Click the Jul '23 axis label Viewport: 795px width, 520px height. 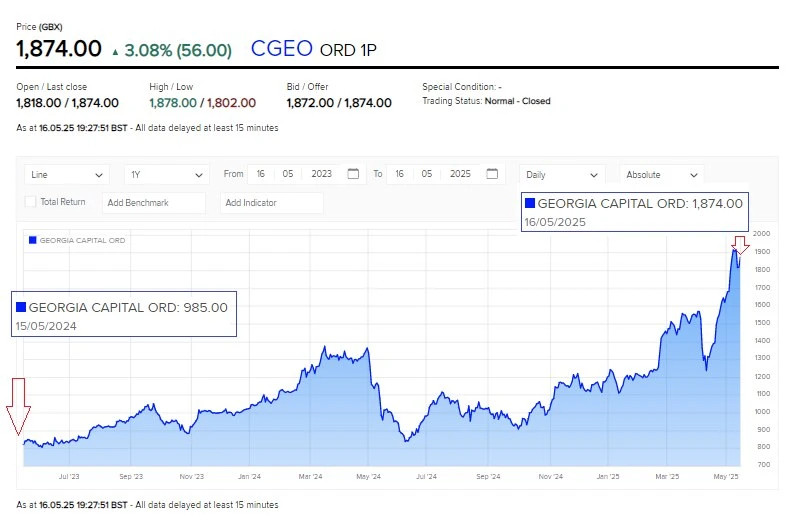tap(69, 476)
